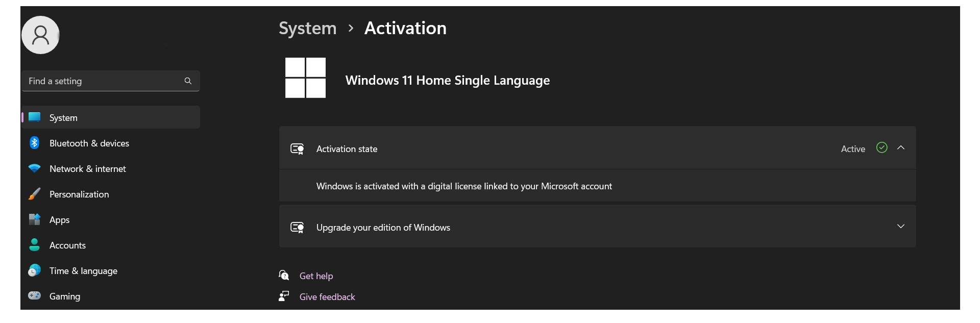The image size is (980, 323).
Task: Click the Windows logo next to edition name
Action: point(305,78)
